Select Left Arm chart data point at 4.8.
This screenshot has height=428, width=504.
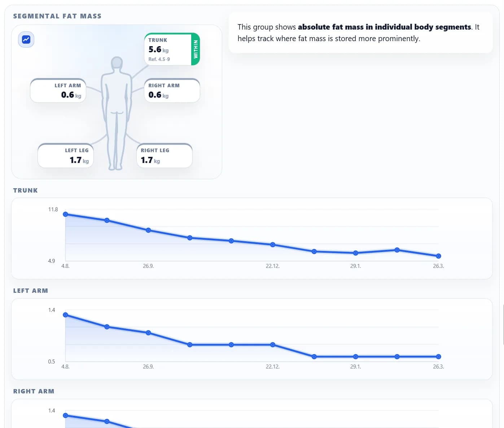coord(65,315)
